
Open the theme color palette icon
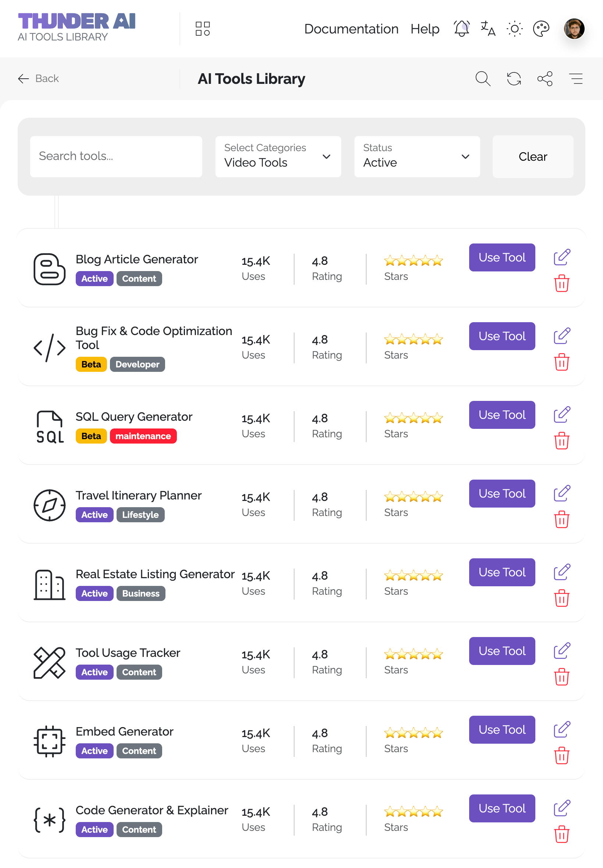tap(540, 29)
